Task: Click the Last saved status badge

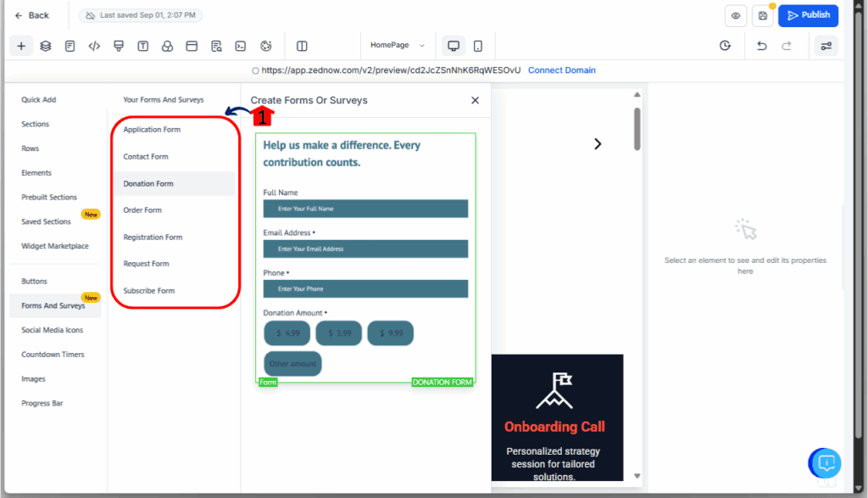Action: point(141,15)
